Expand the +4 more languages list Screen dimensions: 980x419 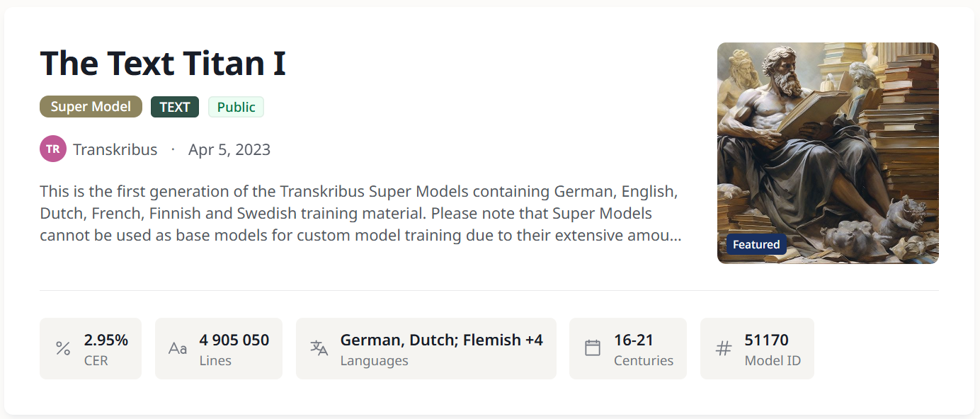coord(533,340)
